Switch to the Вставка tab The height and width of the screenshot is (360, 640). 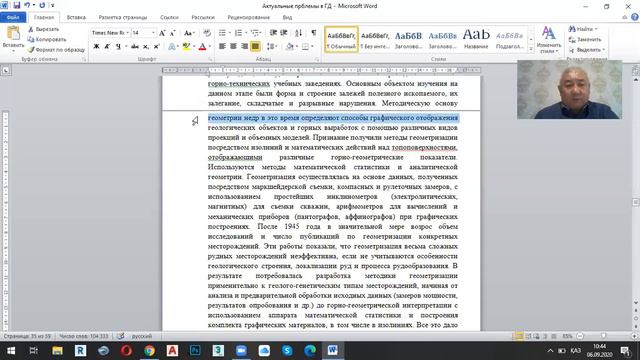[76, 18]
